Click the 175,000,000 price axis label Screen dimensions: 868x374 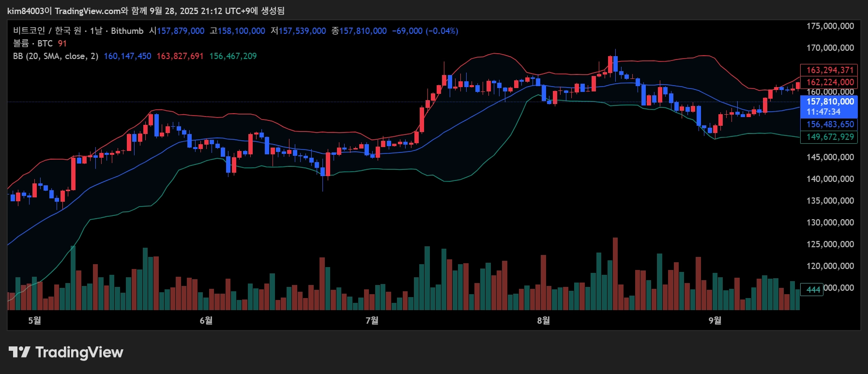[x=830, y=26]
